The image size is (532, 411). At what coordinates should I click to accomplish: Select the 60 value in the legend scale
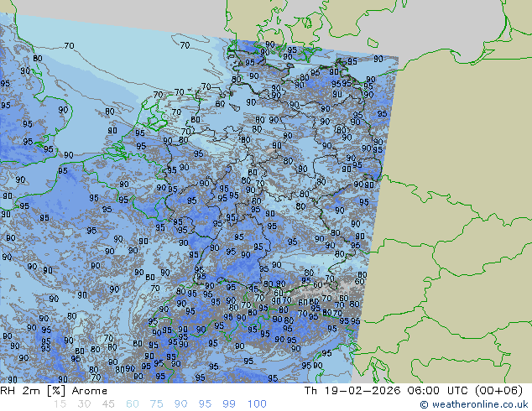pos(133,404)
